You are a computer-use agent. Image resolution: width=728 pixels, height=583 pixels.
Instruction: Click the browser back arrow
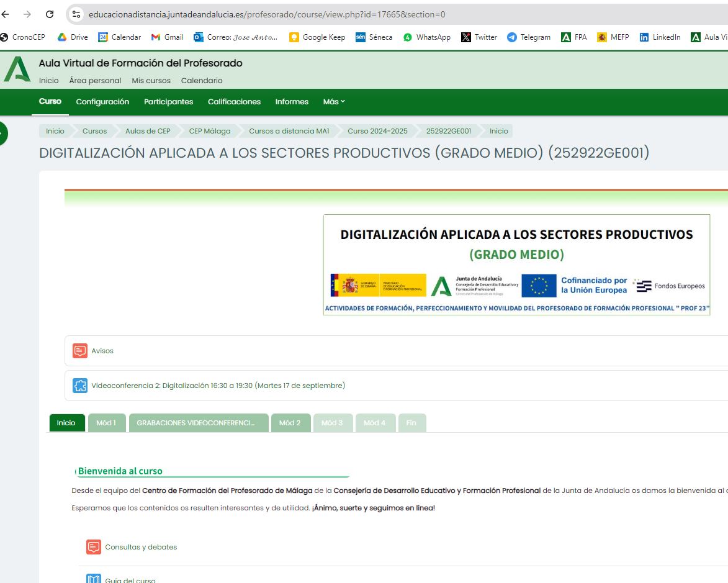(x=5, y=14)
